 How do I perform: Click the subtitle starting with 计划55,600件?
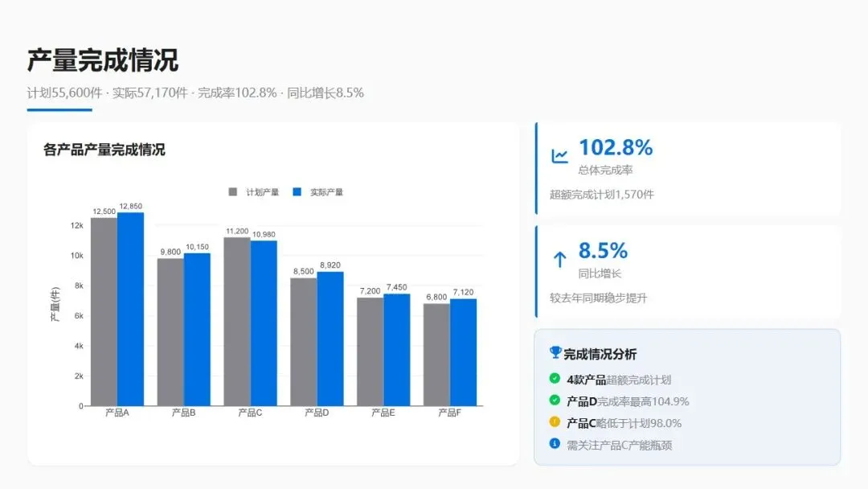[195, 93]
